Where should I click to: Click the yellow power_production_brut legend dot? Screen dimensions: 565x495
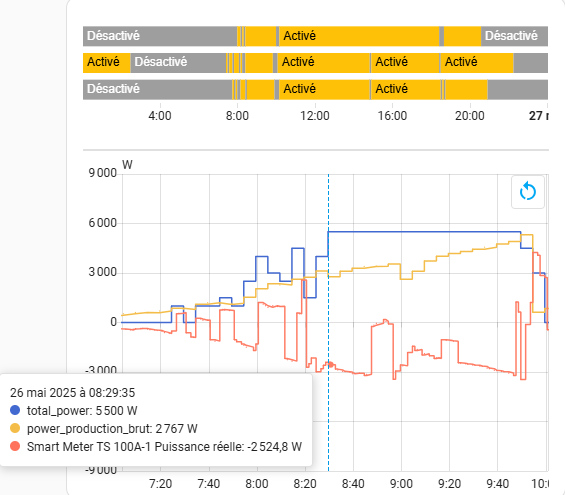15,428
